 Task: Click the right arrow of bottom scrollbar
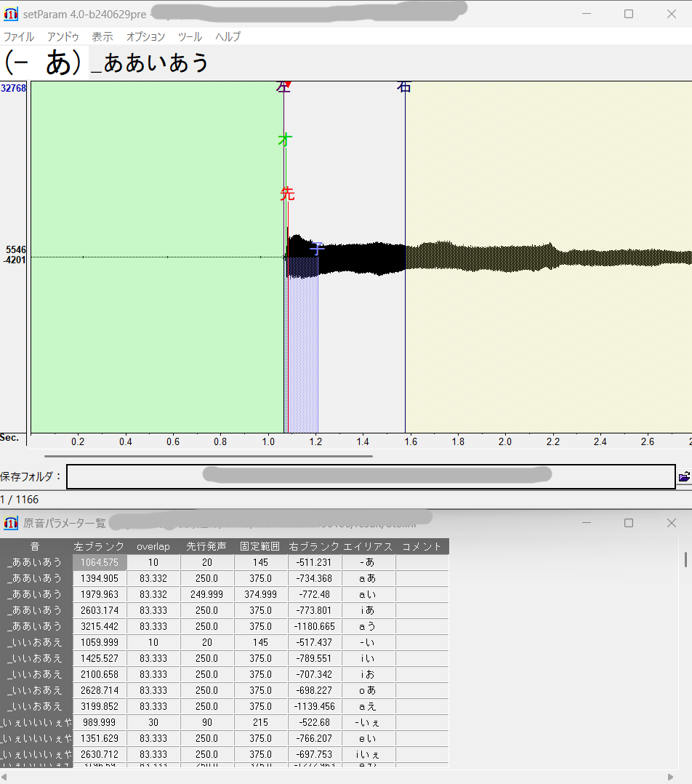(670, 777)
